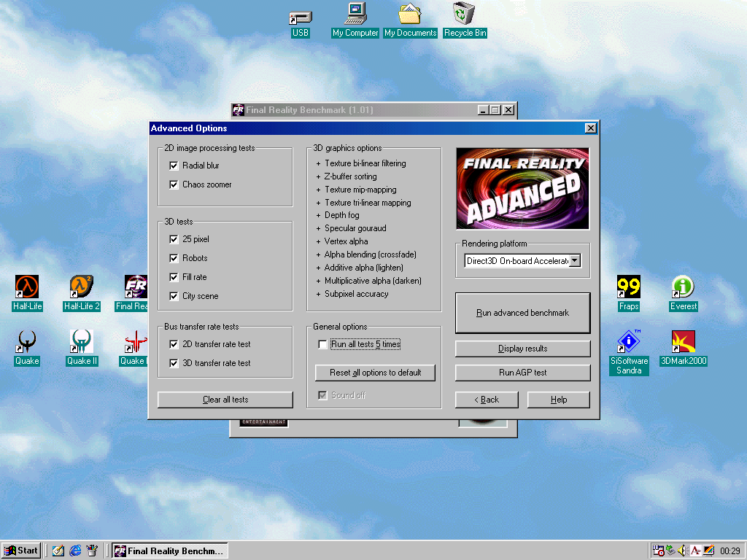Open the Fraps desktop icon
Screen dimensions: 747x560
pos(628,287)
